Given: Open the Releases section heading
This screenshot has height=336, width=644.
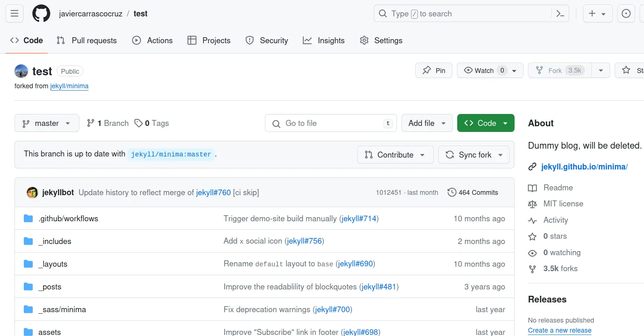Looking at the screenshot, I should coord(547,299).
